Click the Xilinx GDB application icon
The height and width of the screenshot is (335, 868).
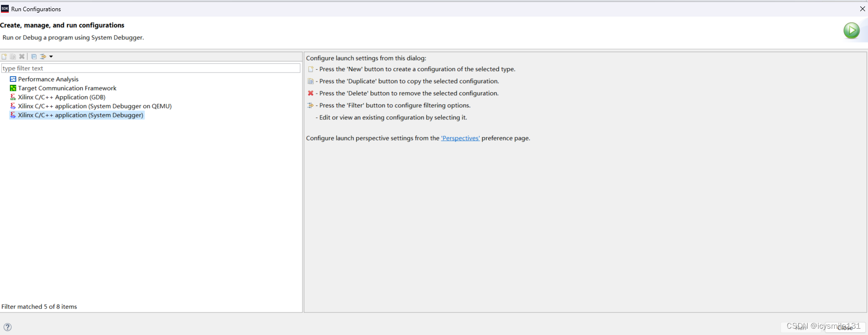tap(13, 97)
